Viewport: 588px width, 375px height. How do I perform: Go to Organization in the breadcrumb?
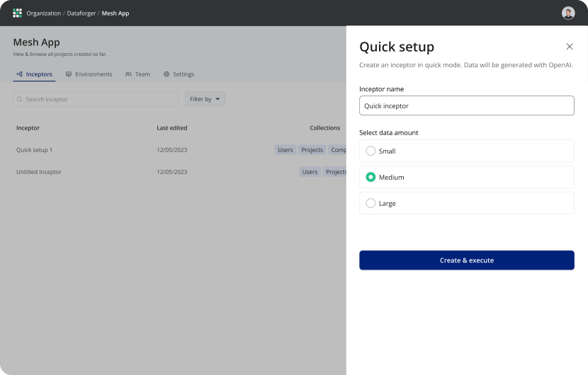pyautogui.click(x=44, y=13)
